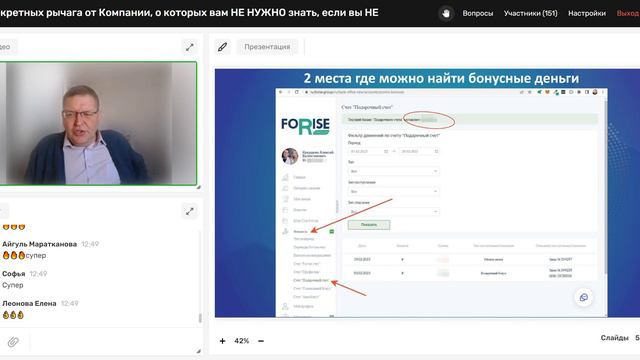Click the speaker's video feed

pyautogui.click(x=98, y=124)
